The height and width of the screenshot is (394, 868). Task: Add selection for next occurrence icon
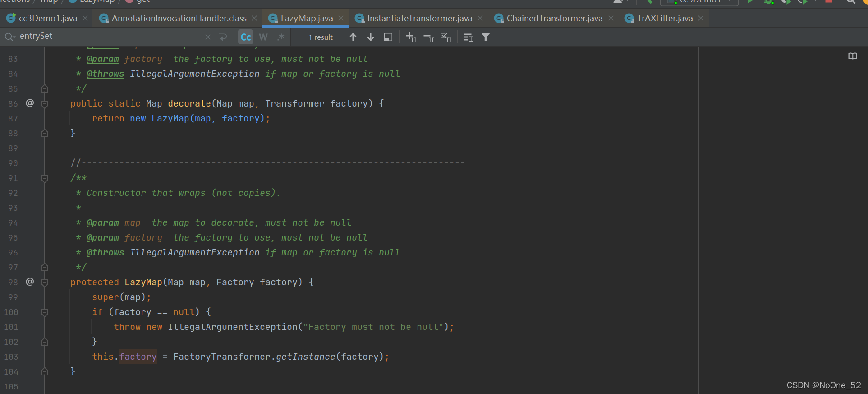point(411,37)
